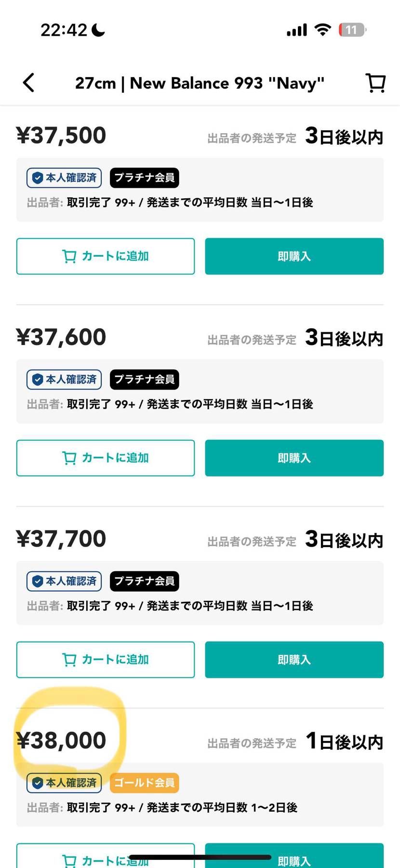Viewport: 400px width, 868px height.
Task: Tap the page title New Balance 993 Navy
Action: click(200, 83)
